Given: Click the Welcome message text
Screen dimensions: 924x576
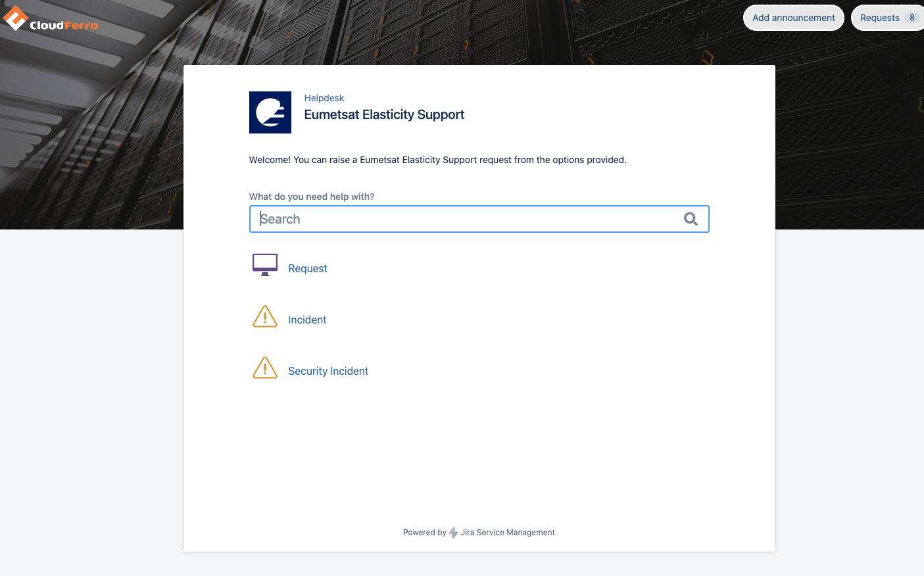Looking at the screenshot, I should [437, 160].
